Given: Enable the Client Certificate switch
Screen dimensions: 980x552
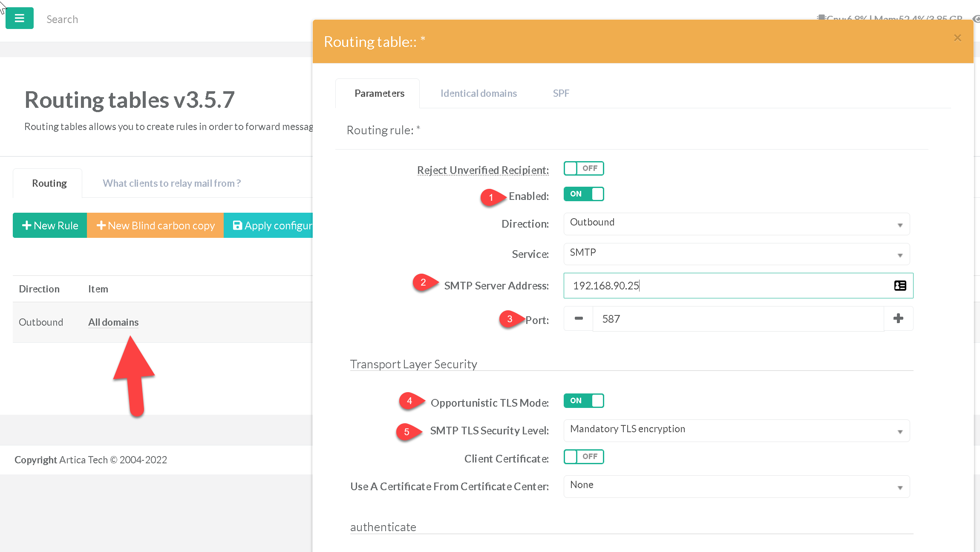Looking at the screenshot, I should coord(583,457).
